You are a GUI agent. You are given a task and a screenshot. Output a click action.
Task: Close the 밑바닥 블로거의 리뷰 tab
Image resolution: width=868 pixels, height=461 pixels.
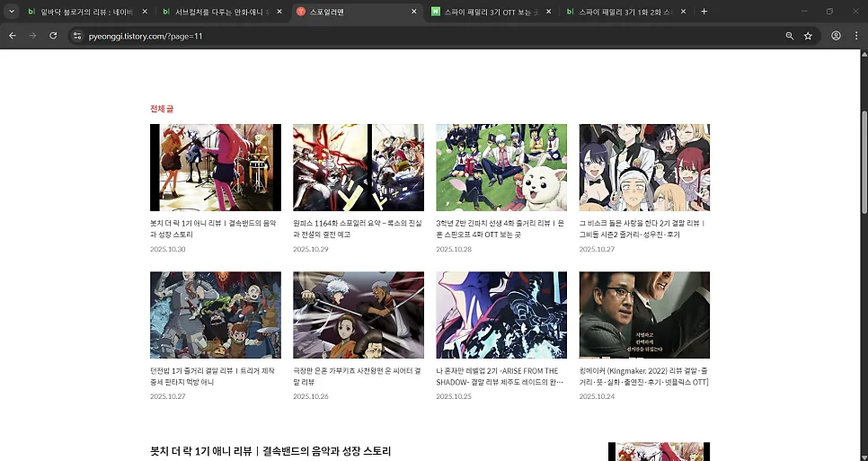pos(145,11)
